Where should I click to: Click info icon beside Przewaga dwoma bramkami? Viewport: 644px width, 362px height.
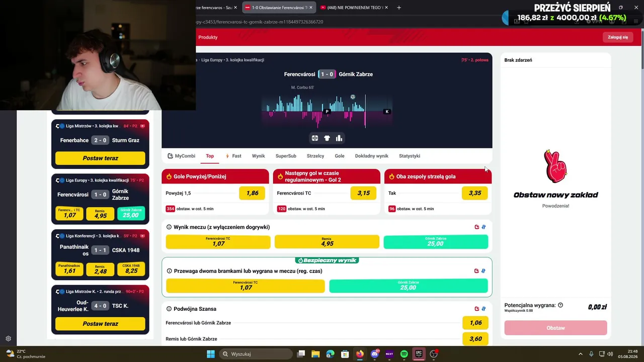[169, 271]
